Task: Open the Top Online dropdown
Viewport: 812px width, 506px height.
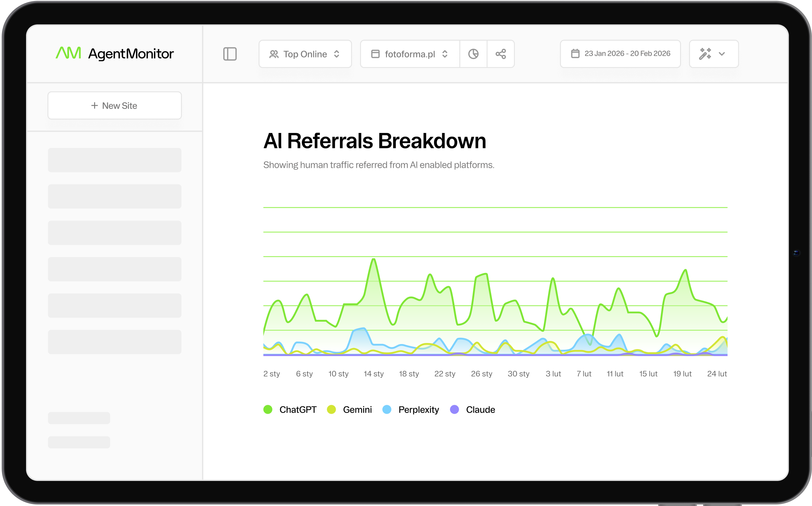Action: 305,54
